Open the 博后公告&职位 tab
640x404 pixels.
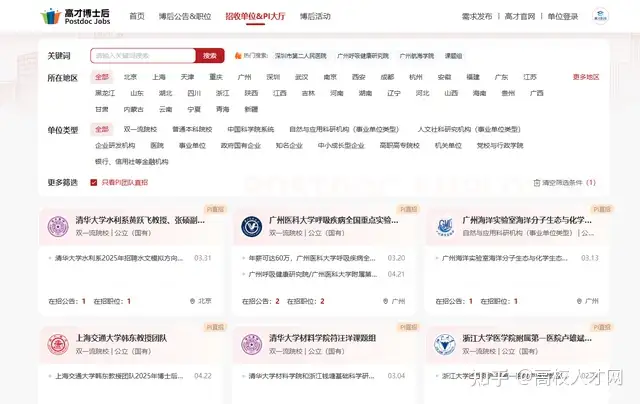(x=185, y=16)
